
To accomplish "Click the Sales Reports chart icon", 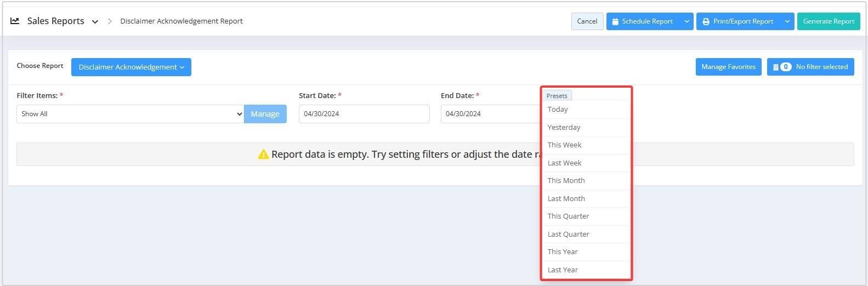I will pos(15,21).
